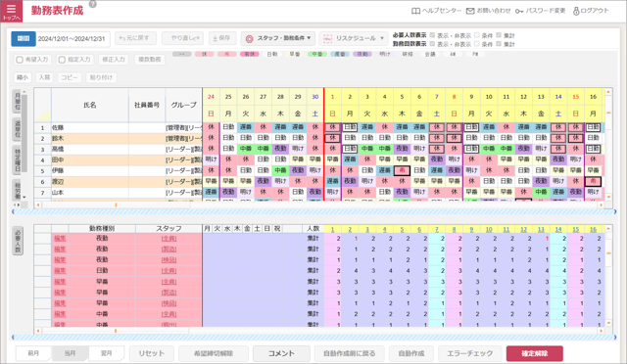Click the コピー button
This screenshot has width=627, height=364.
[x=70, y=77]
